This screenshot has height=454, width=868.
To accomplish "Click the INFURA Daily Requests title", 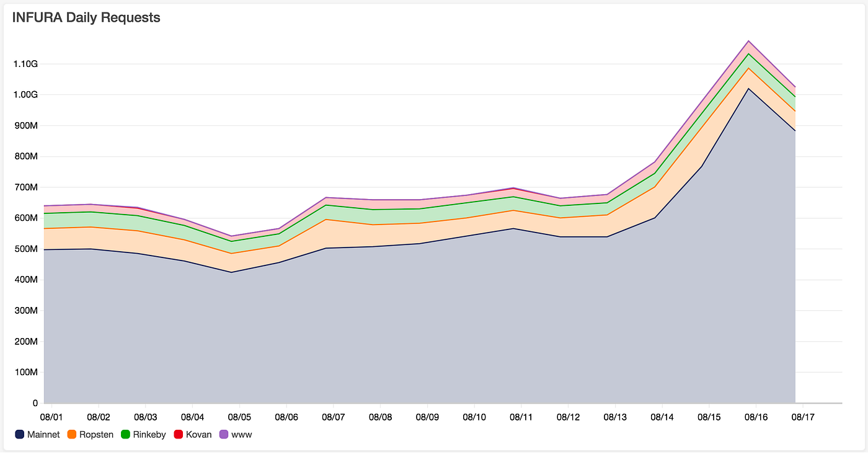I will (x=86, y=18).
